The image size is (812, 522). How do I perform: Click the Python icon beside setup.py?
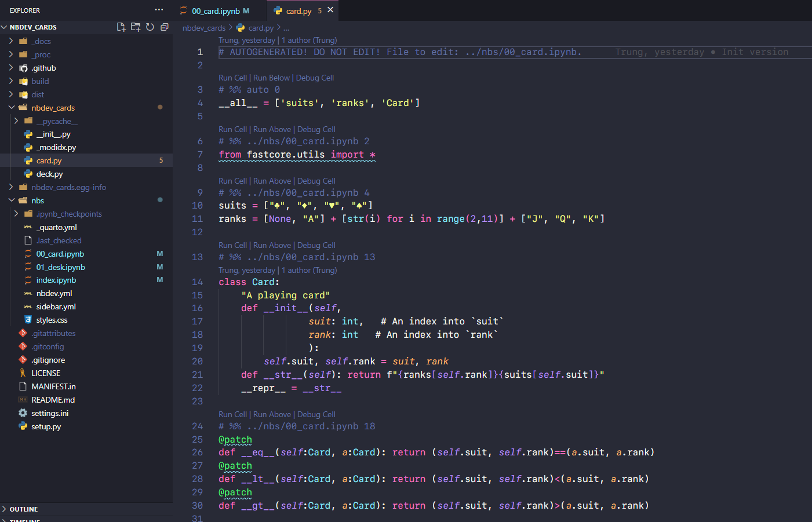[x=23, y=426]
